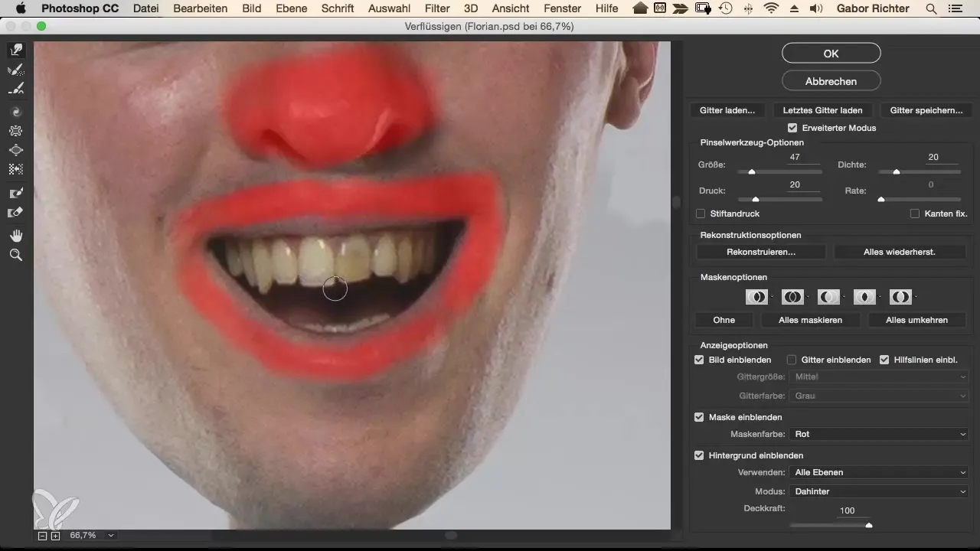Select the Zoom magnifier tool
This screenshot has width=980, height=551.
(15, 255)
